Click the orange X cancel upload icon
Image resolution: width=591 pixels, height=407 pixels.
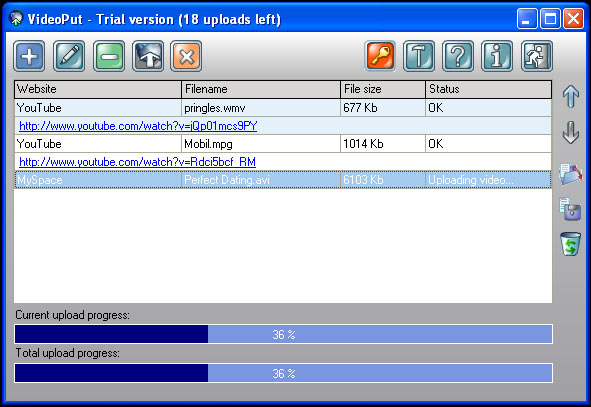tap(186, 57)
